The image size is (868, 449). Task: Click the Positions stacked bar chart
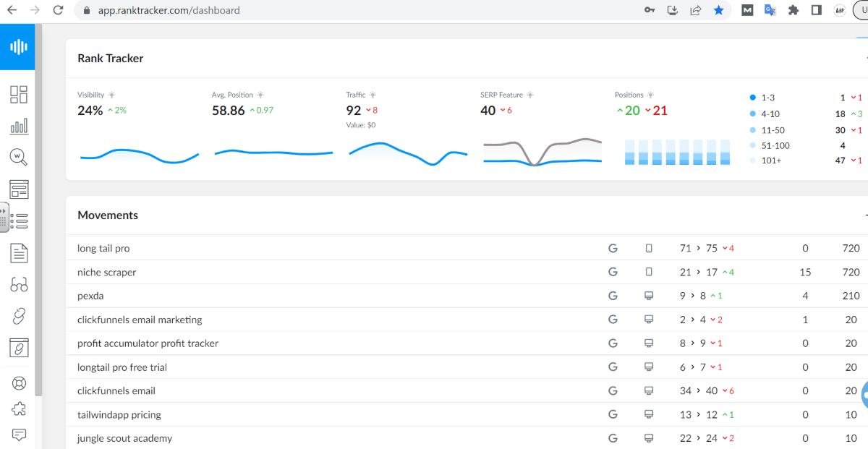click(x=677, y=152)
